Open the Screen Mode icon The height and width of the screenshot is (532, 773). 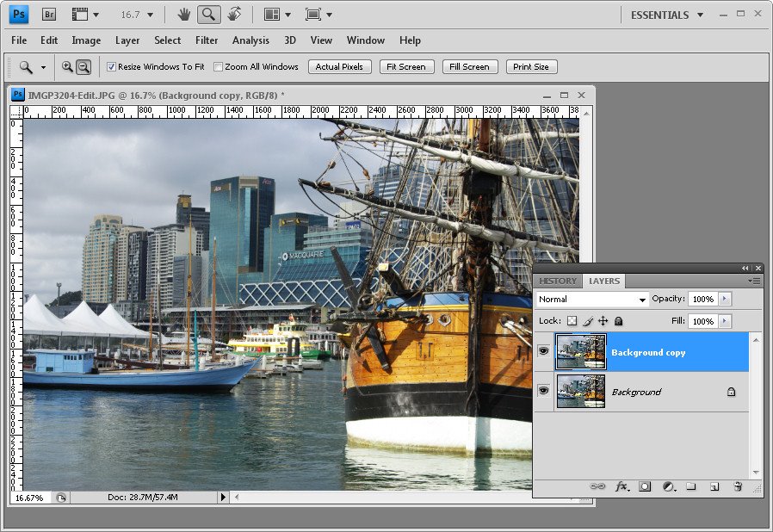313,15
